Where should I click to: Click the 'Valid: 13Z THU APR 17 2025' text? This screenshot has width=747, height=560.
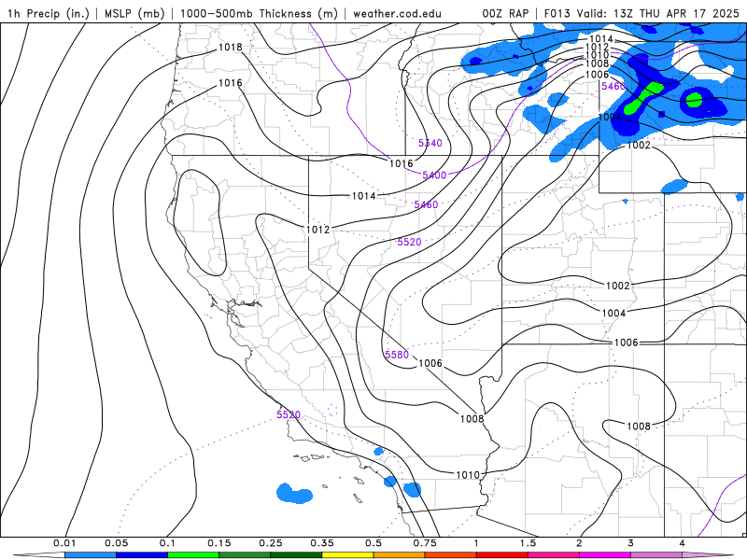[658, 13]
